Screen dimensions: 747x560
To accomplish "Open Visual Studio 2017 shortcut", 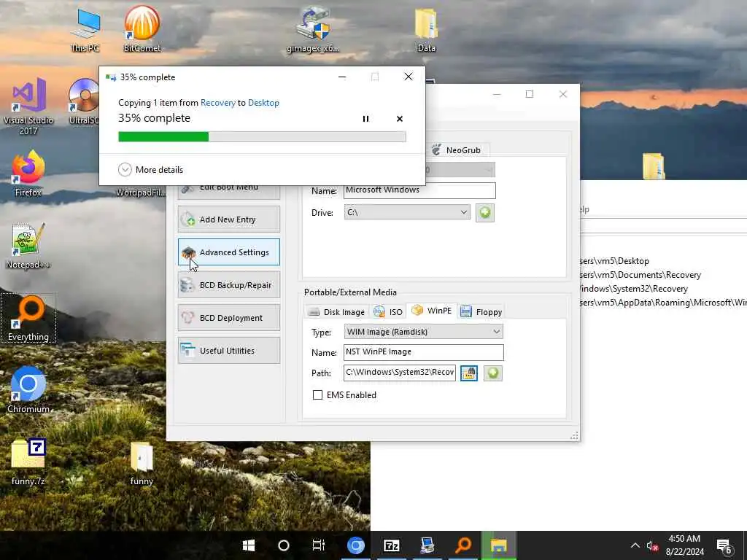I will click(28, 107).
